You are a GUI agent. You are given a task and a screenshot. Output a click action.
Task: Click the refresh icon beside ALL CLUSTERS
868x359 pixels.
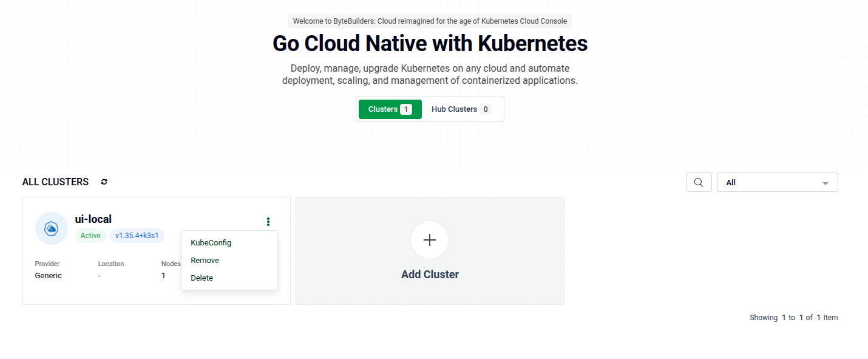104,182
